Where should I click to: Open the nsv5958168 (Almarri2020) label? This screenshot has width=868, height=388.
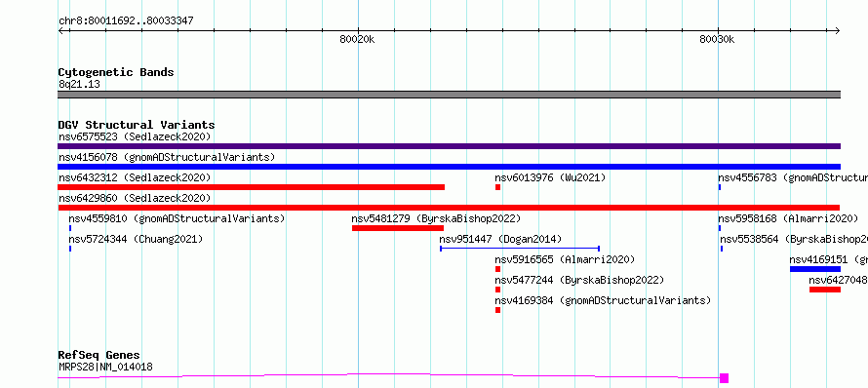[x=788, y=218]
